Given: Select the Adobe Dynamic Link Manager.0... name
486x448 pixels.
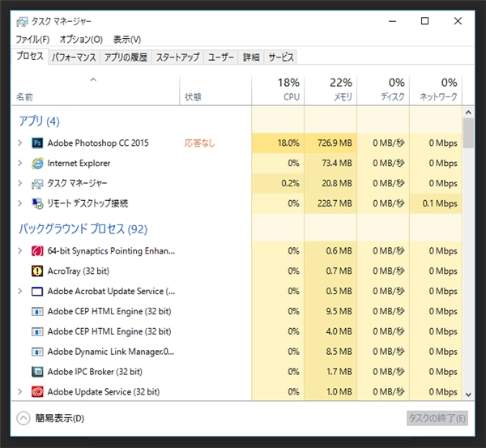Looking at the screenshot, I should pos(111,352).
